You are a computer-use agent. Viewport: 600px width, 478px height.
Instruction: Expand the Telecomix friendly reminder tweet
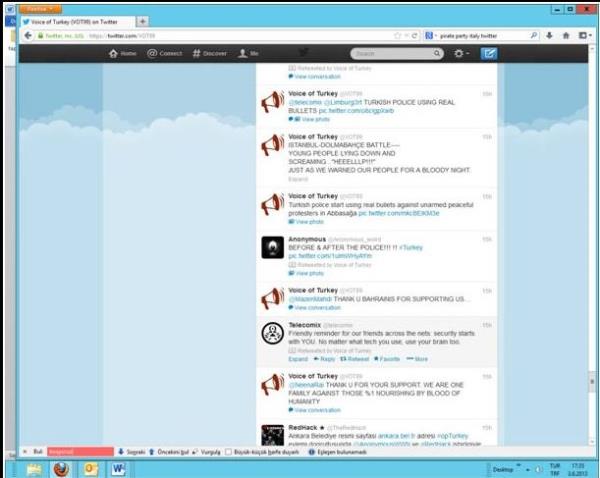point(298,359)
